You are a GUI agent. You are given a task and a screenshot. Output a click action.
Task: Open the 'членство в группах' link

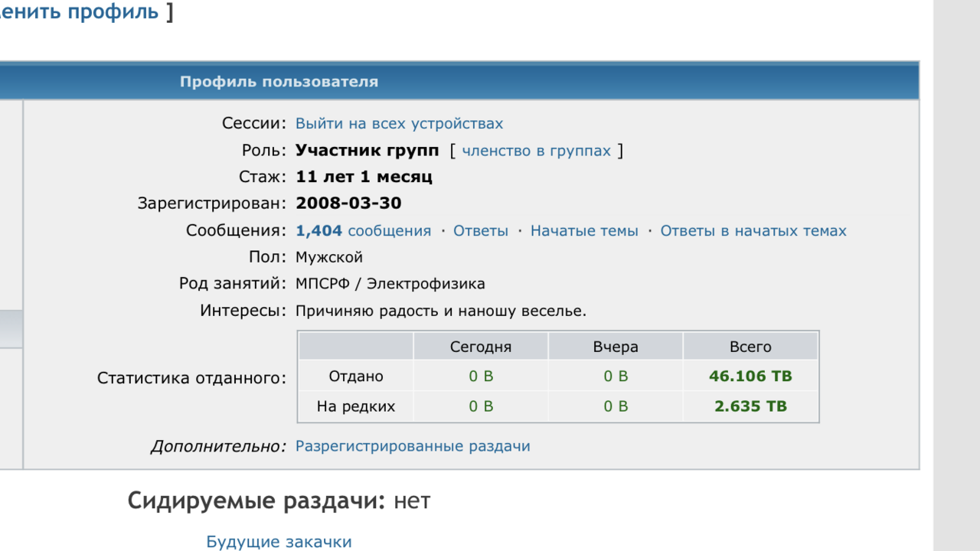(x=536, y=151)
